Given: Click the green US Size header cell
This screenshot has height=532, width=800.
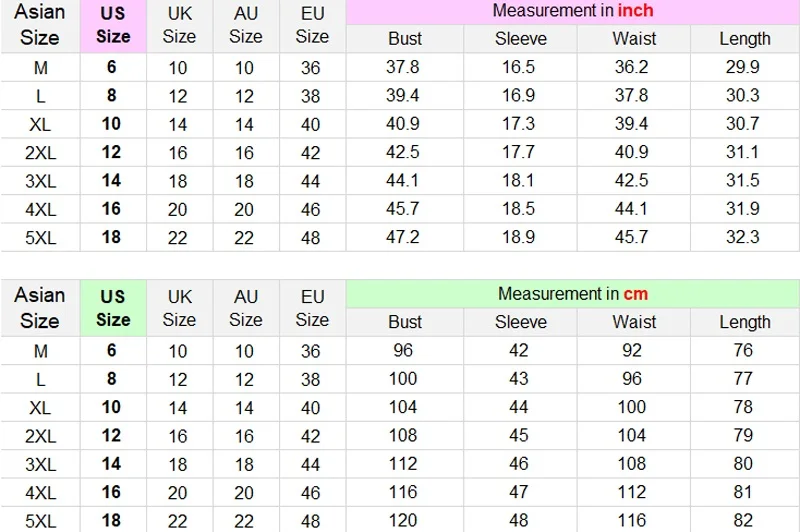Looking at the screenshot, I should (113, 308).
